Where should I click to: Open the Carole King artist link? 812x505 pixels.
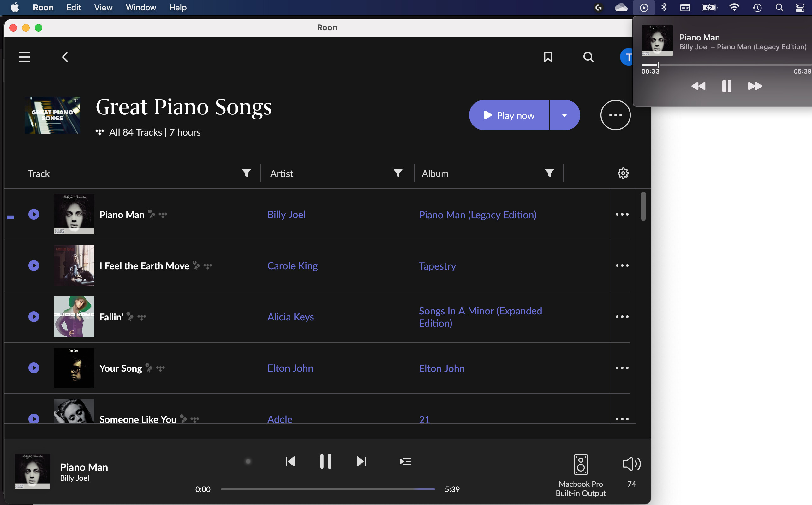click(292, 265)
